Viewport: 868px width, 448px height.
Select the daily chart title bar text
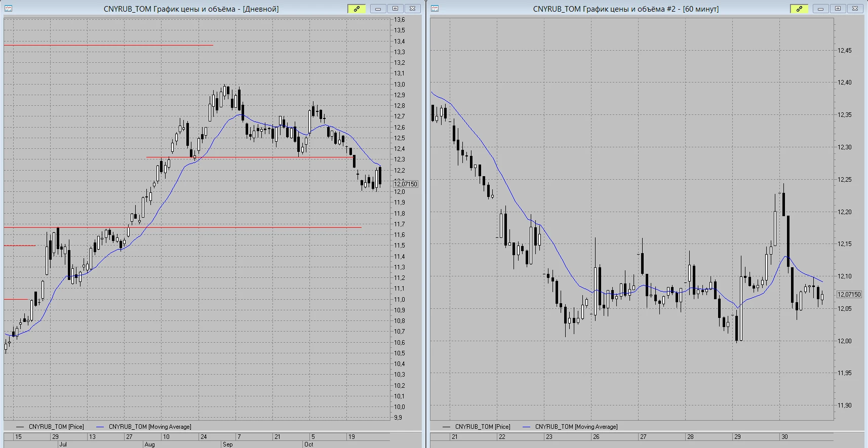[x=191, y=9]
